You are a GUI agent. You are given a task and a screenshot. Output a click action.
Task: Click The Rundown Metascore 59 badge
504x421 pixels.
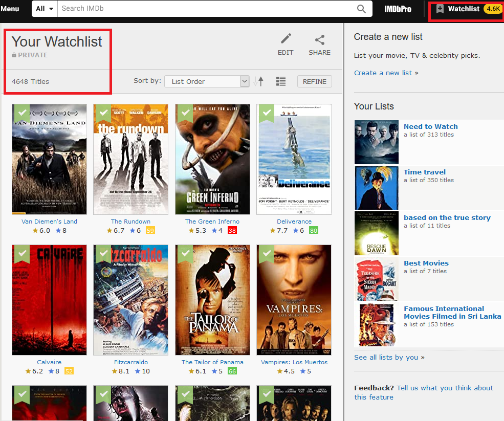(x=150, y=230)
